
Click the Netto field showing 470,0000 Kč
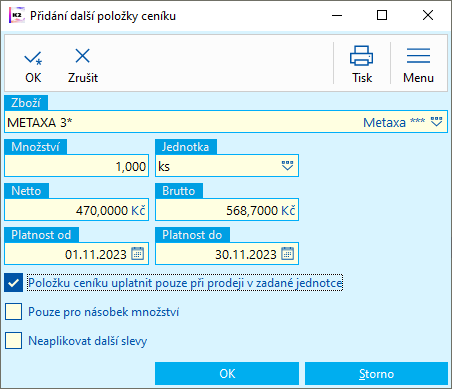(x=77, y=210)
